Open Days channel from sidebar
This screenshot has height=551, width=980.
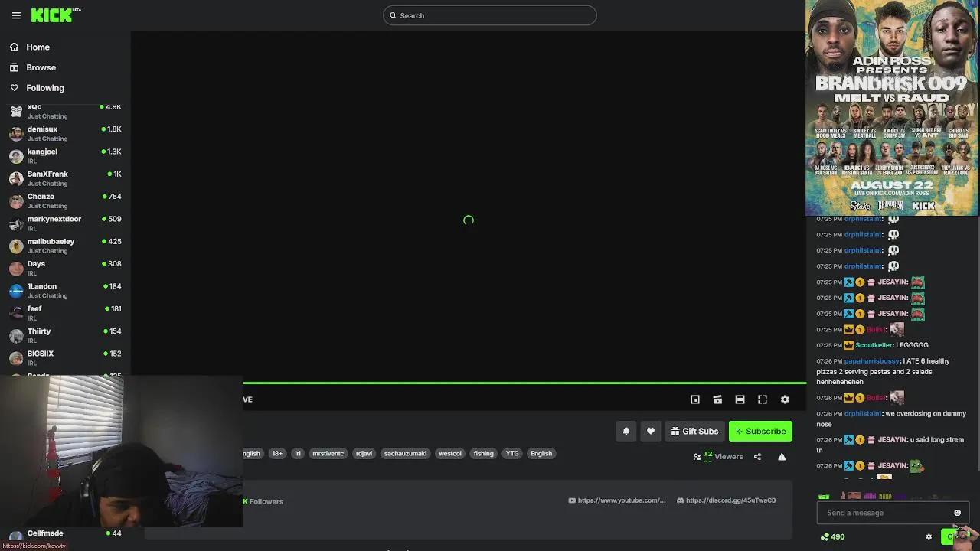[x=65, y=268]
